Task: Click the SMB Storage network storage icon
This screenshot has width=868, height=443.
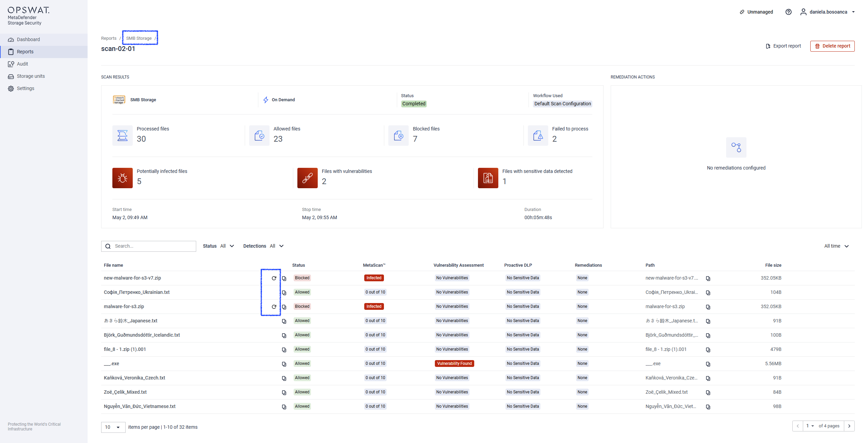Action: coord(119,100)
